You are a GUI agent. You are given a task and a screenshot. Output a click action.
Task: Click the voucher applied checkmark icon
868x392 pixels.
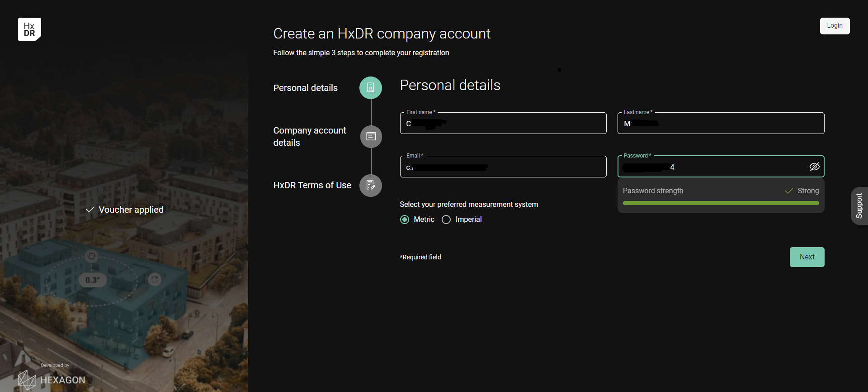tap(90, 210)
